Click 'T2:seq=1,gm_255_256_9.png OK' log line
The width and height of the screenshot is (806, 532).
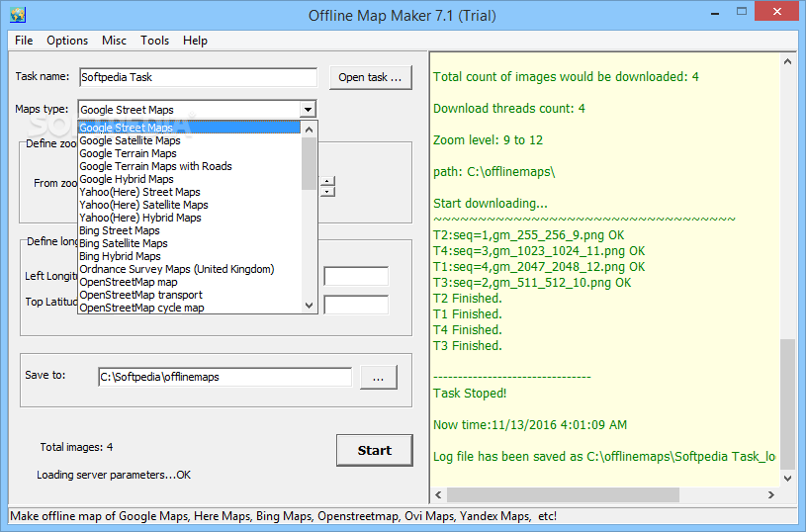528,235
